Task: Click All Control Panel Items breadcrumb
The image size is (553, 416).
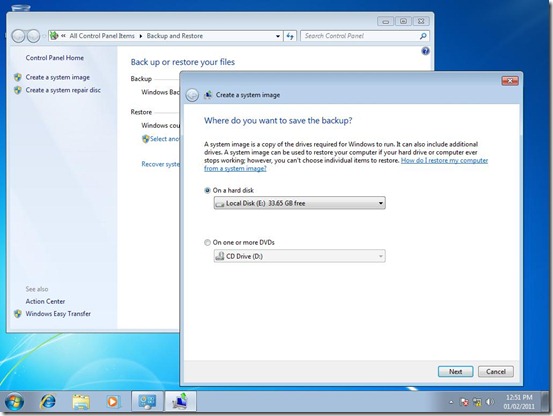Action: point(102,36)
